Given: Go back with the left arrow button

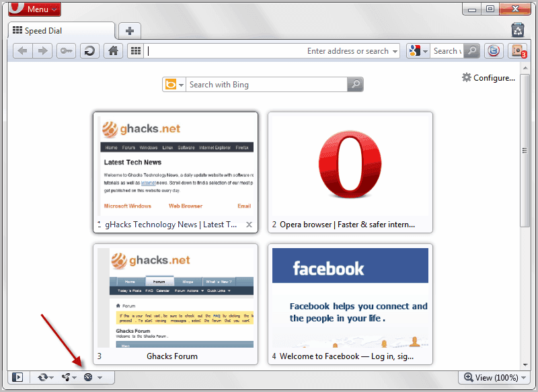Looking at the screenshot, I should (x=23, y=51).
